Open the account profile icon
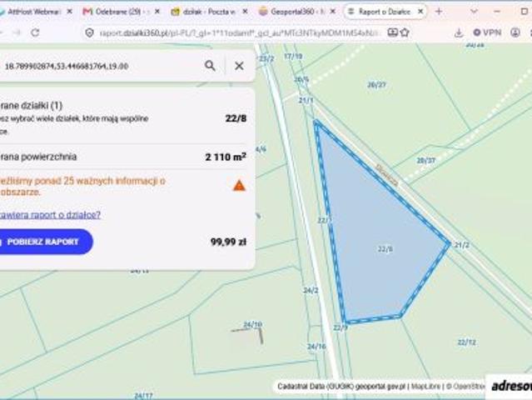532x400 pixels. (515, 32)
